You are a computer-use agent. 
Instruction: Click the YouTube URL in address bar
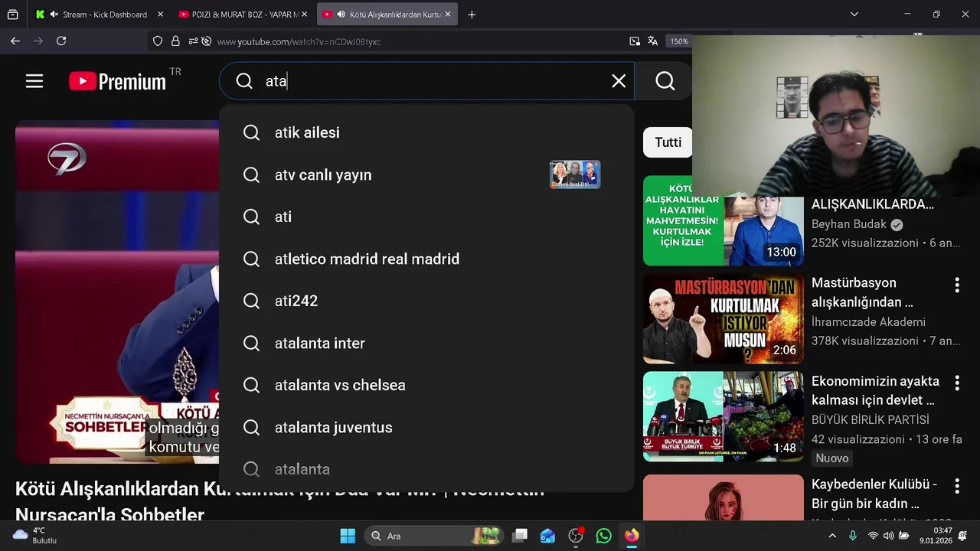299,41
